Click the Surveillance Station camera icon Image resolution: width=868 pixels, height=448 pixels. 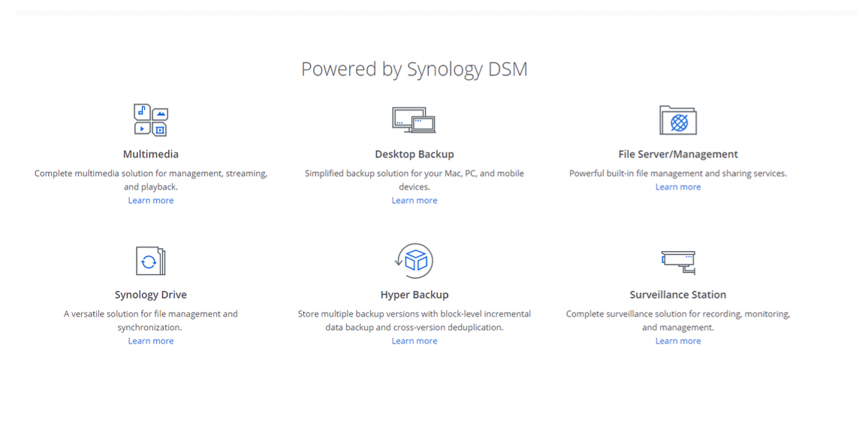coord(677,261)
